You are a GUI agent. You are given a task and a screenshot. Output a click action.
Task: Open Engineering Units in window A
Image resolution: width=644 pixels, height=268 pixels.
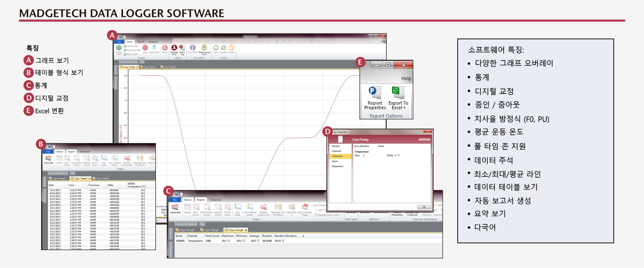pos(204,50)
